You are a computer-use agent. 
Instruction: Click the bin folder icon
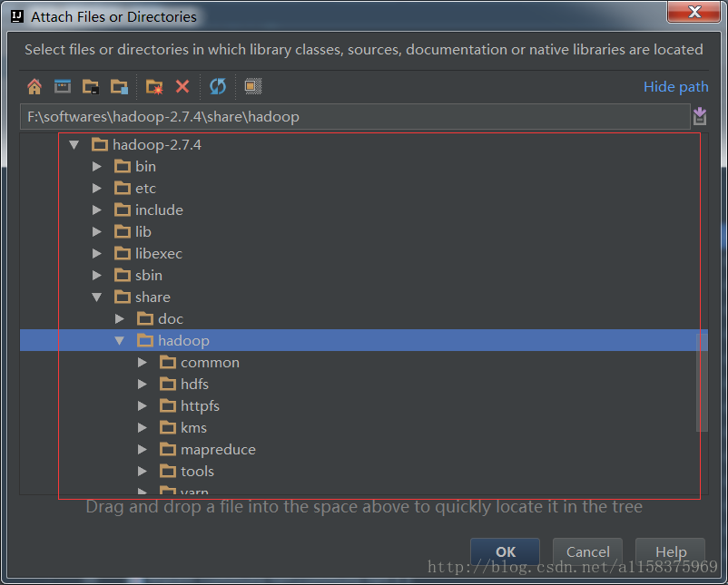[123, 167]
